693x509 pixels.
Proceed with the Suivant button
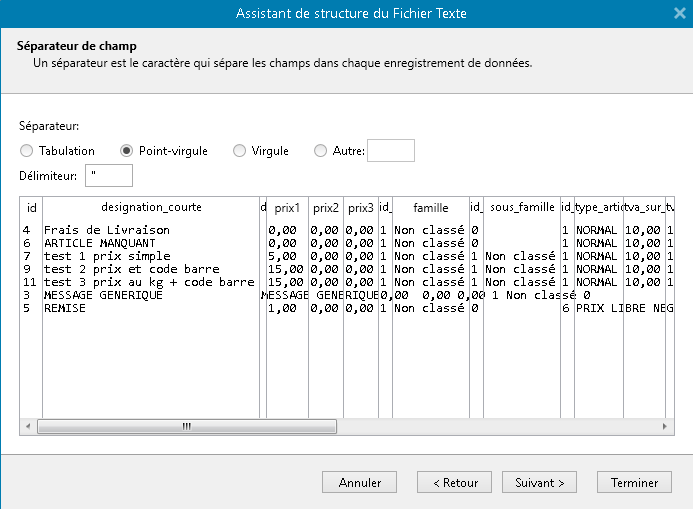pos(540,482)
